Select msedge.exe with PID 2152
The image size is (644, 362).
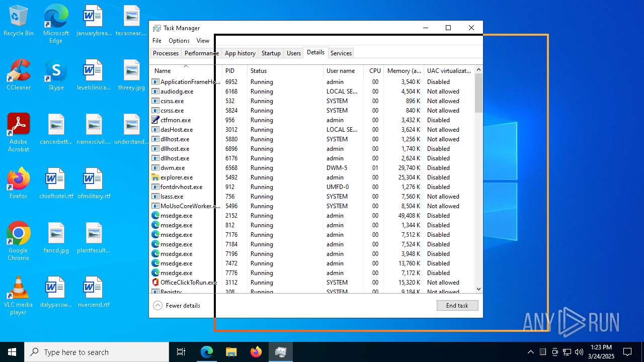312,216
